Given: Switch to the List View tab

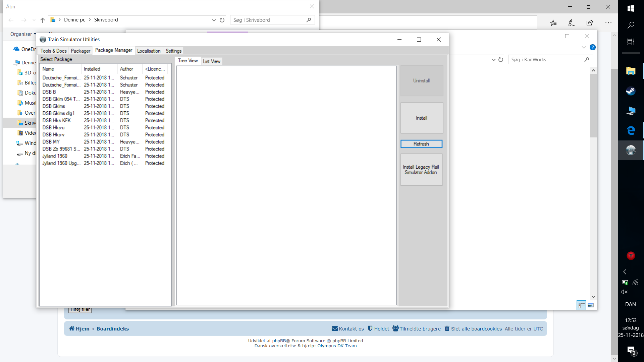Looking at the screenshot, I should point(212,61).
